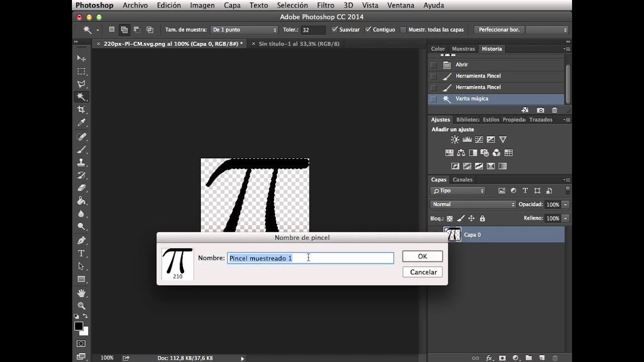The width and height of the screenshot is (644, 362).
Task: Select the Magic Wand tool in toolbox
Action: [81, 97]
